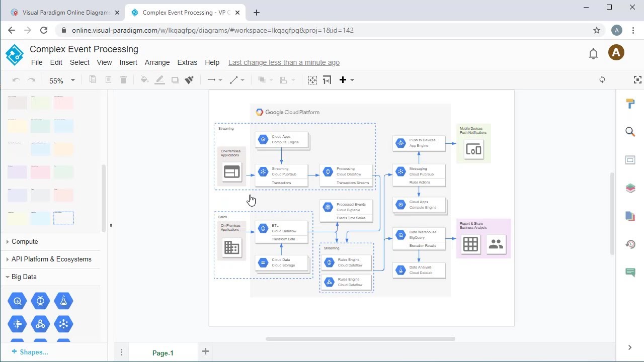The height and width of the screenshot is (362, 644).
Task: Click the ruler-style icon beside fit-selection
Action: pyautogui.click(x=327, y=80)
